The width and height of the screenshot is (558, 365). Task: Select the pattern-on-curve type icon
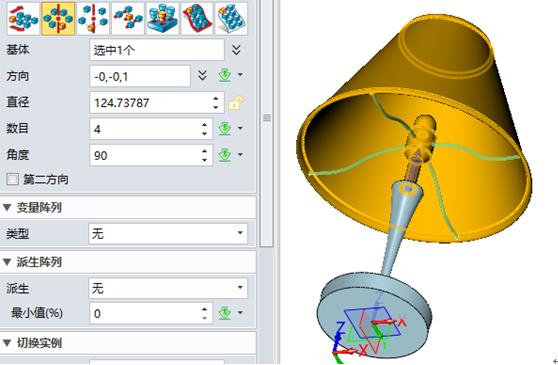click(197, 18)
